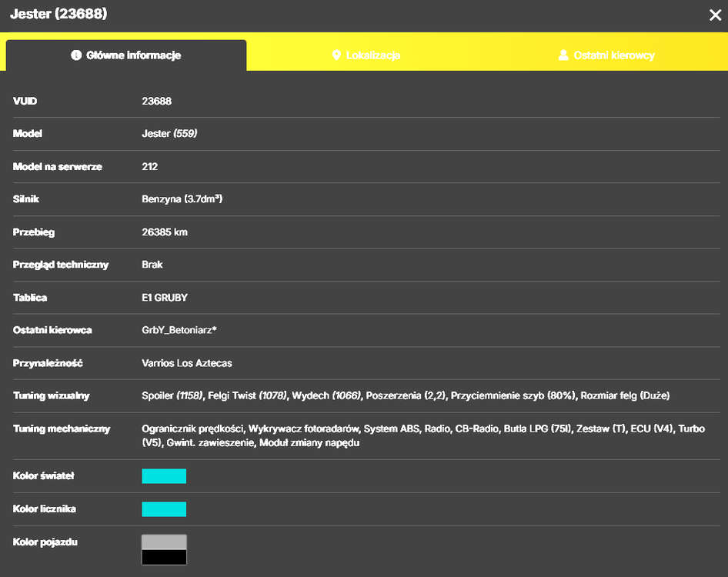
Task: Click the "Przegląd techniczny" label
Action: point(61,265)
